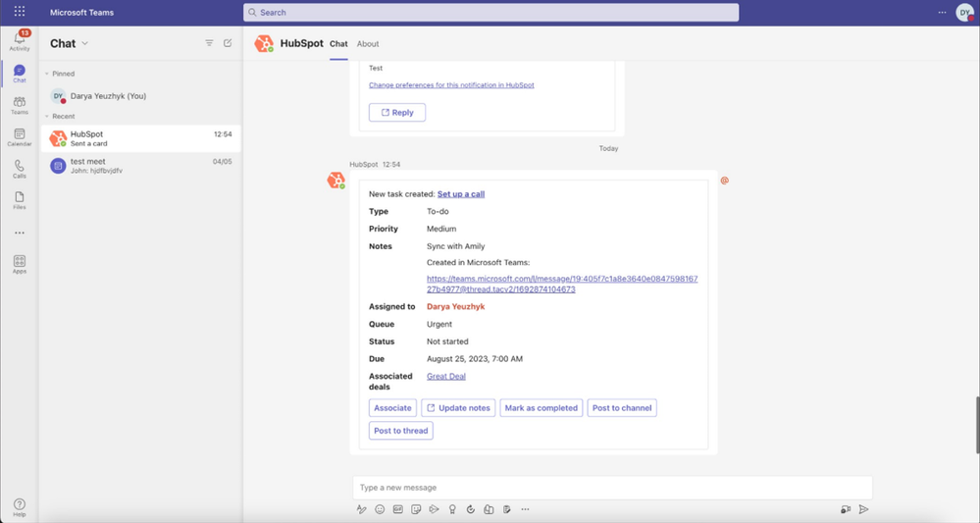Focus the Search box
Screen dimensions: 980x523
point(490,13)
